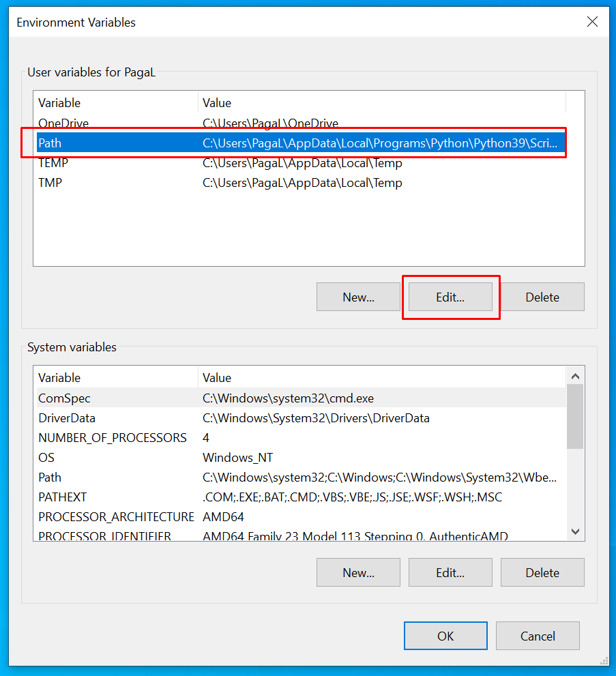Select the TEMP user variable row
Image resolution: width=616 pixels, height=676 pixels.
tap(53, 163)
